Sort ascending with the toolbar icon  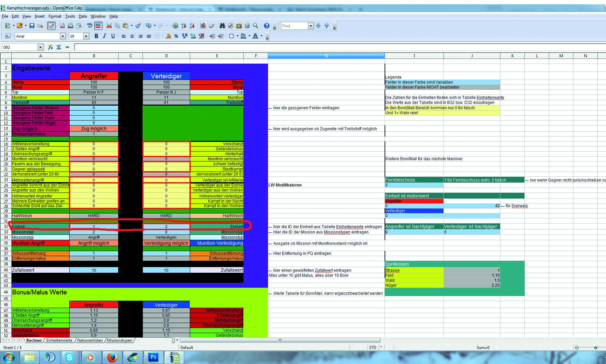[184, 26]
